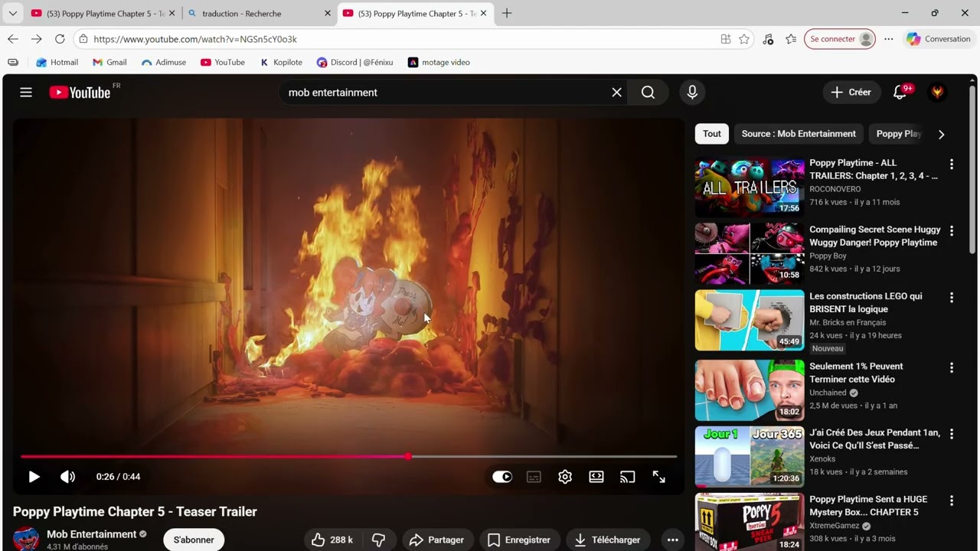The height and width of the screenshot is (551, 980).
Task: Click the page vertical scrollbar
Action: (x=973, y=168)
